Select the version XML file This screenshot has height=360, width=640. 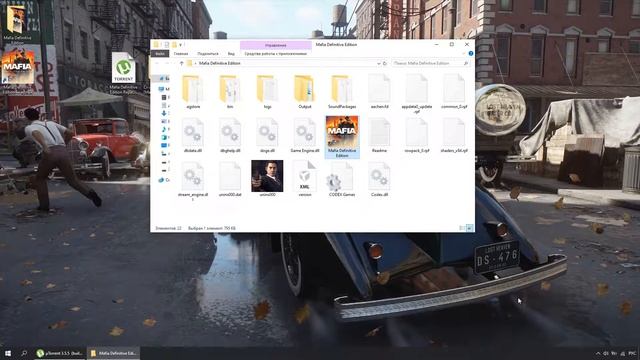[x=304, y=179]
